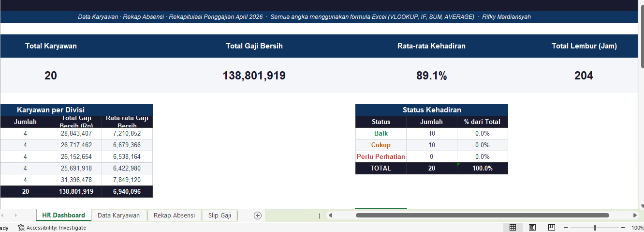This screenshot has width=644, height=232.
Task: Select the 100.0% total cell
Action: (x=483, y=168)
